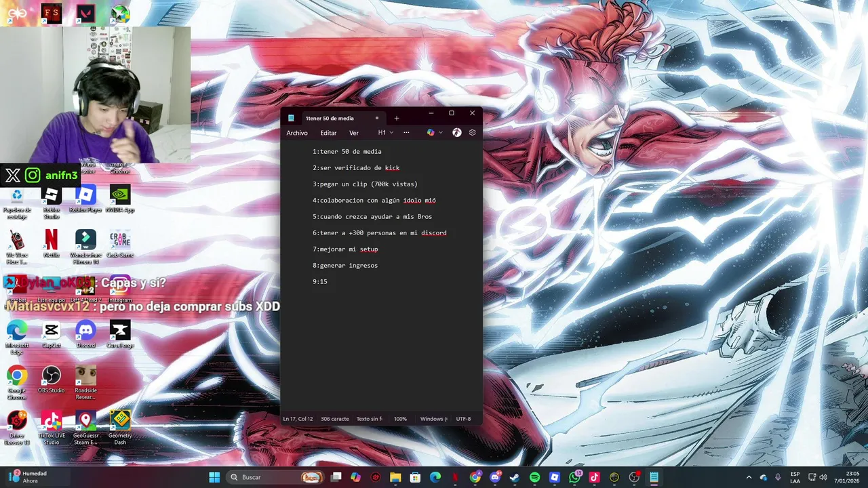Screen dimensions: 868x488
Task: Open the FS desktop shortcut icon
Action: (x=52, y=14)
